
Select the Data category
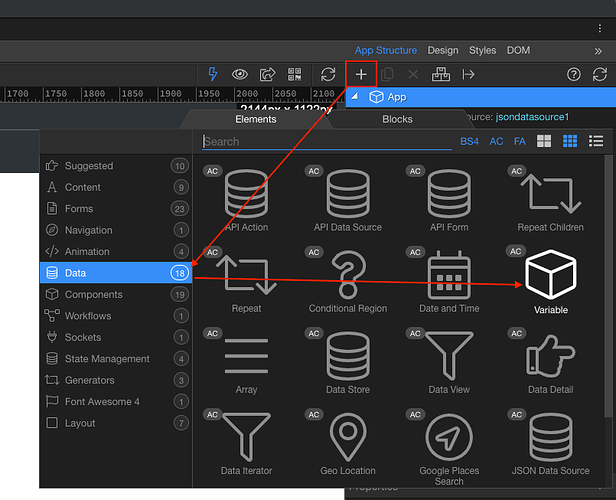(116, 273)
